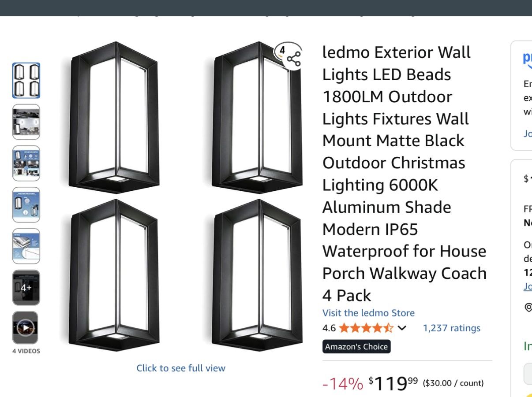
Task: Click the "1,237 ratings" link
Action: 451,328
